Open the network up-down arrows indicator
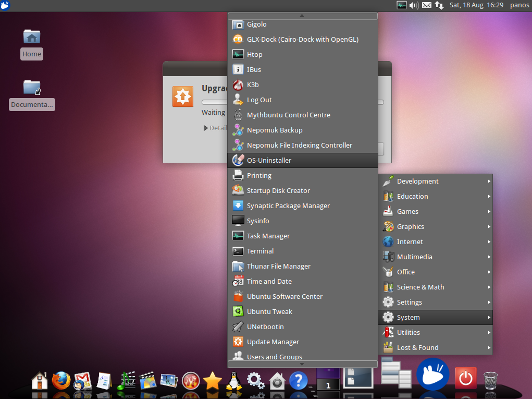Image resolution: width=532 pixels, height=399 pixels. pos(439,5)
